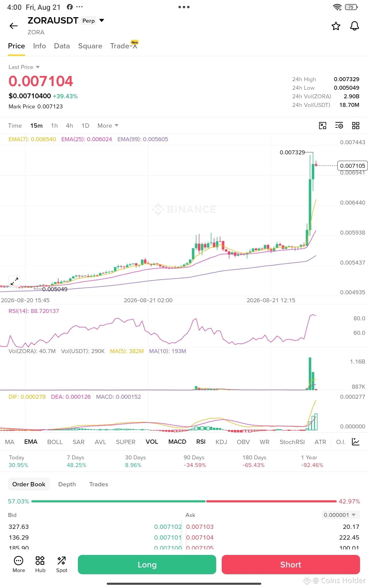Toggle the RSI sub-indicator
The image size is (368, 588).
[201, 442]
